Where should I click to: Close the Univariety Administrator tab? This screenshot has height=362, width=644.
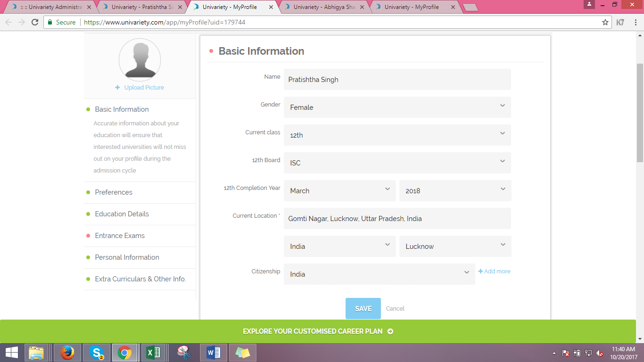tap(89, 7)
